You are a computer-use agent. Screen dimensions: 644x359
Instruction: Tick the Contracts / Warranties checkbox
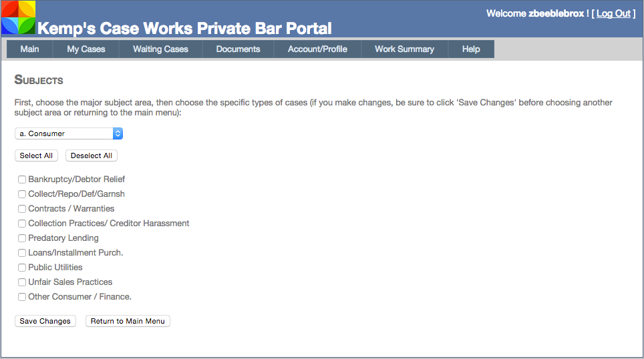pos(22,209)
